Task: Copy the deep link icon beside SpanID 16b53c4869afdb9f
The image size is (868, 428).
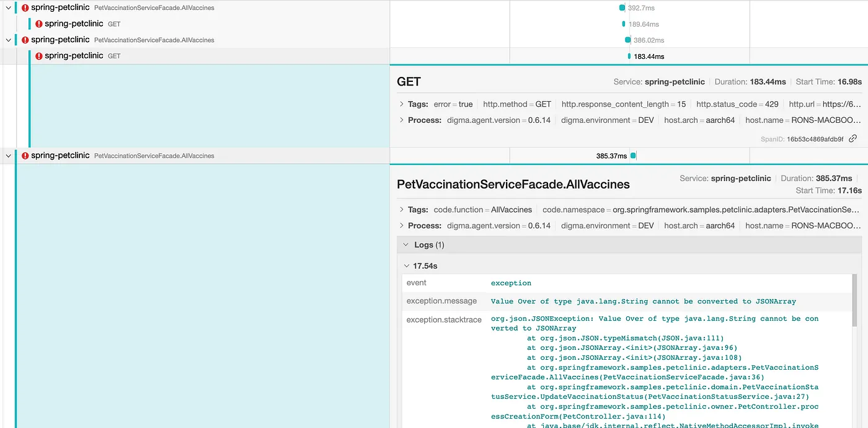Action: [x=853, y=139]
